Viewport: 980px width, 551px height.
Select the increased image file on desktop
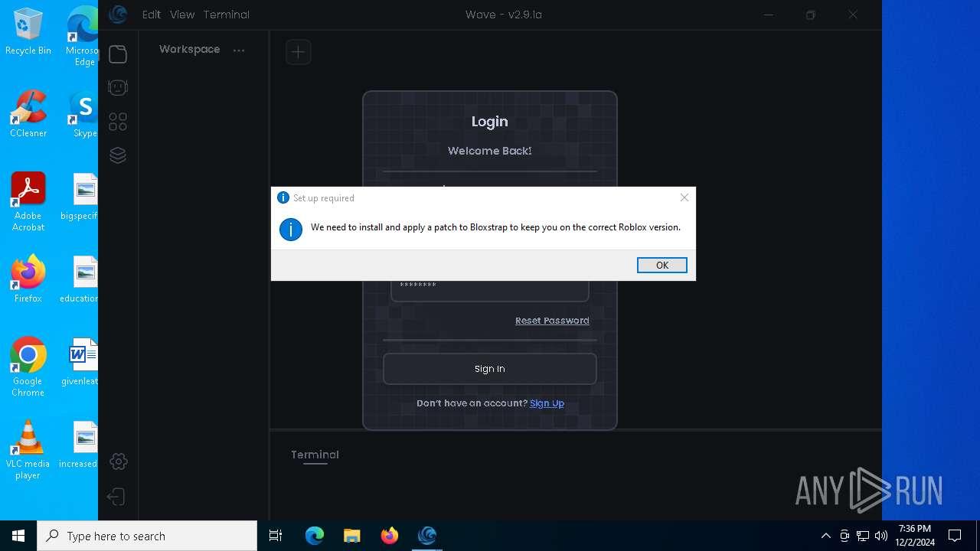[x=80, y=445]
